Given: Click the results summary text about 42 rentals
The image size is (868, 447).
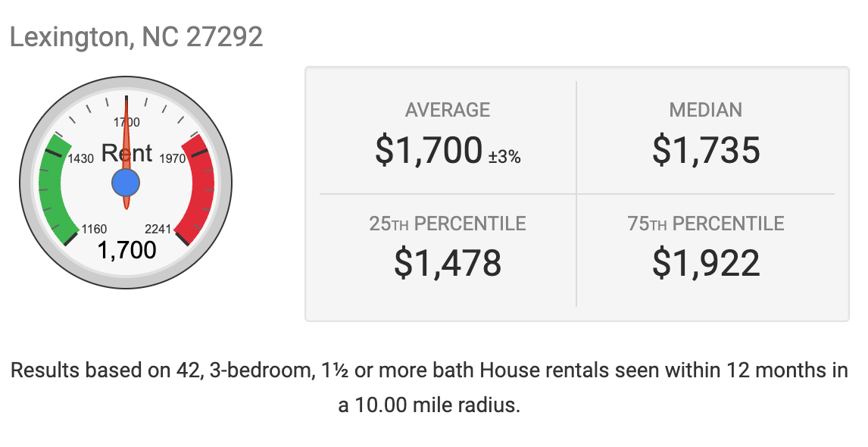Looking at the screenshot, I should point(429,387).
